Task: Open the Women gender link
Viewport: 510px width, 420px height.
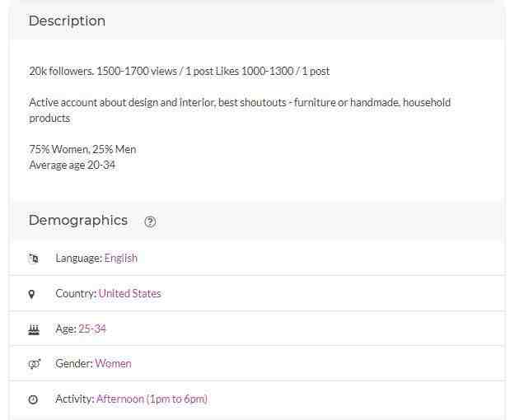Action: pyautogui.click(x=113, y=363)
